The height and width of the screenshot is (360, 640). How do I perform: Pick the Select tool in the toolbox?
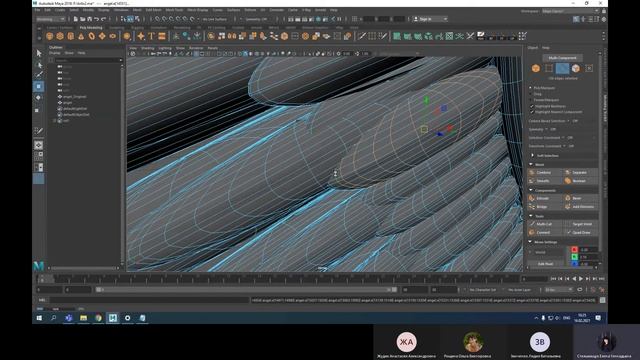click(39, 53)
